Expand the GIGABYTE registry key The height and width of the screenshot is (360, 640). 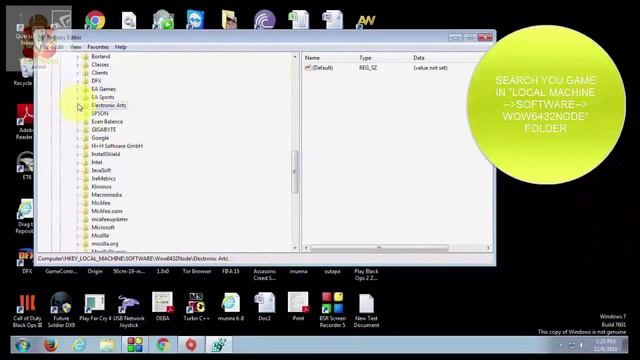[x=78, y=130]
